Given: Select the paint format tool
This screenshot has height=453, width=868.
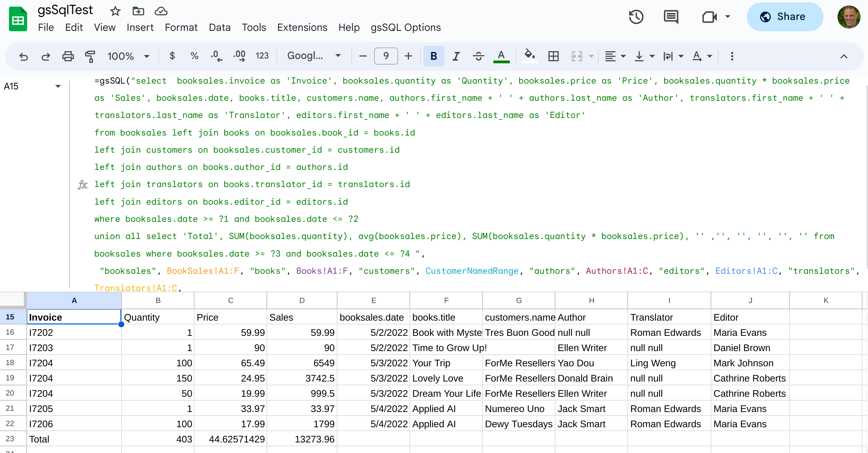Looking at the screenshot, I should (x=90, y=56).
